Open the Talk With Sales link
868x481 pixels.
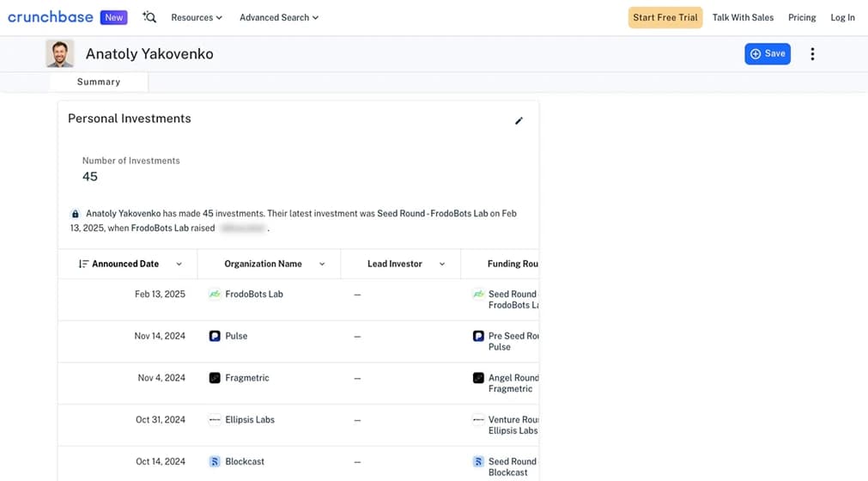743,17
